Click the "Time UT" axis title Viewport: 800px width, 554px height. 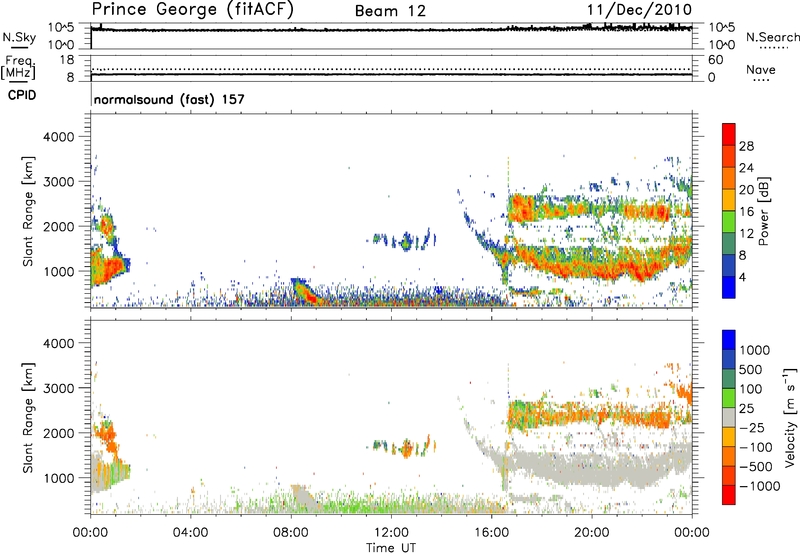point(391,548)
